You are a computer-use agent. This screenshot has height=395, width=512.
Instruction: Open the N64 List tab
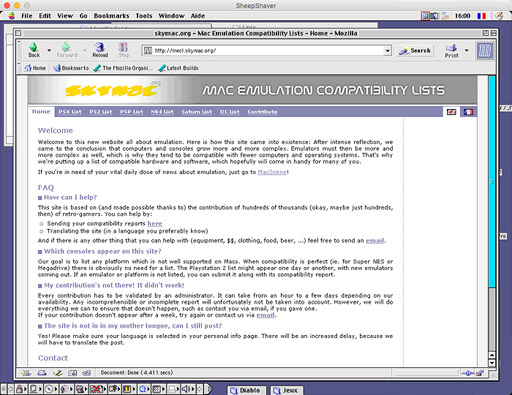click(162, 112)
